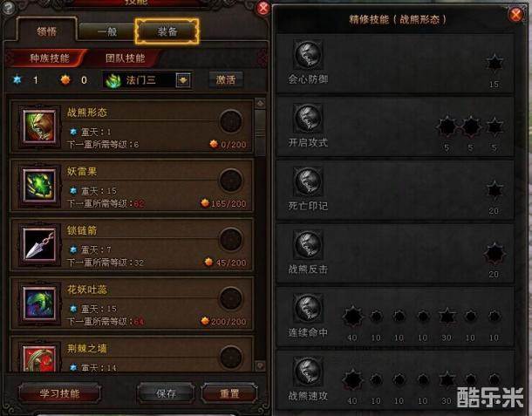This screenshot has height=416, width=532.
Task: Click the 学习技能 button
Action: click(59, 393)
